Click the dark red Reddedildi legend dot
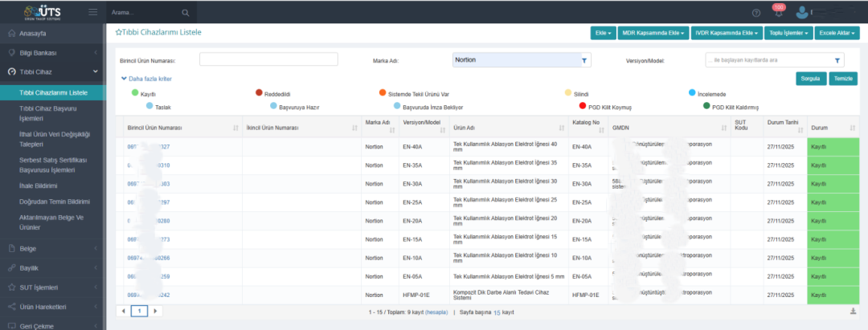Image resolution: width=868 pixels, height=330 pixels. click(x=259, y=92)
